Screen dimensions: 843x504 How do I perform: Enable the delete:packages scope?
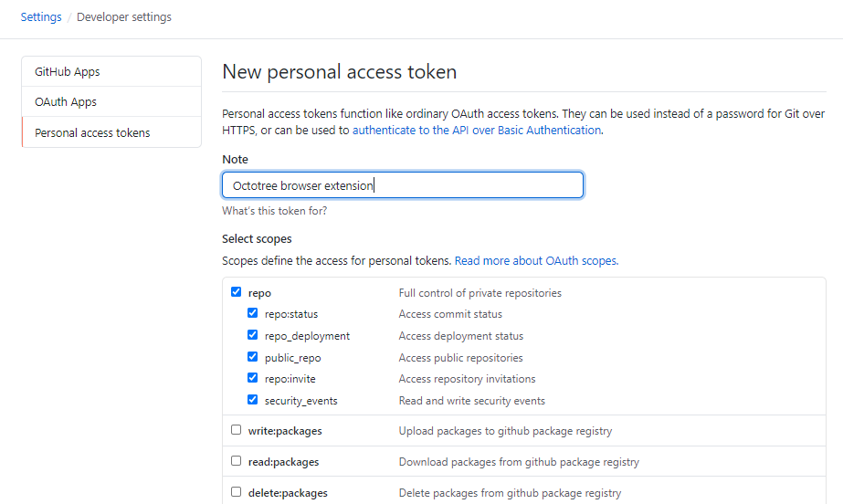(236, 491)
